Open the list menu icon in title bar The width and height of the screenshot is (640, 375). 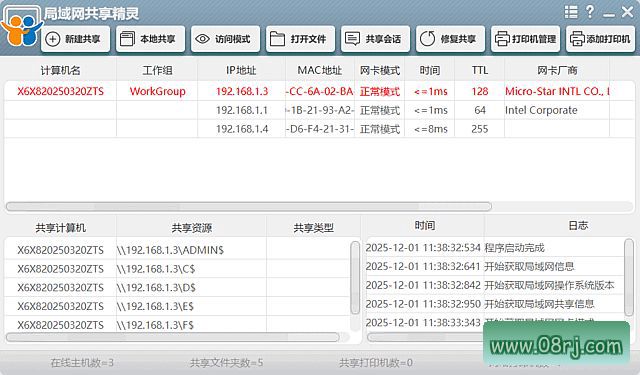pyautogui.click(x=571, y=12)
